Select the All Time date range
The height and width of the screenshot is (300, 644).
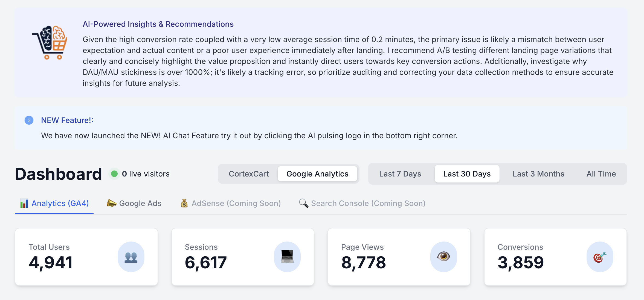pos(601,174)
